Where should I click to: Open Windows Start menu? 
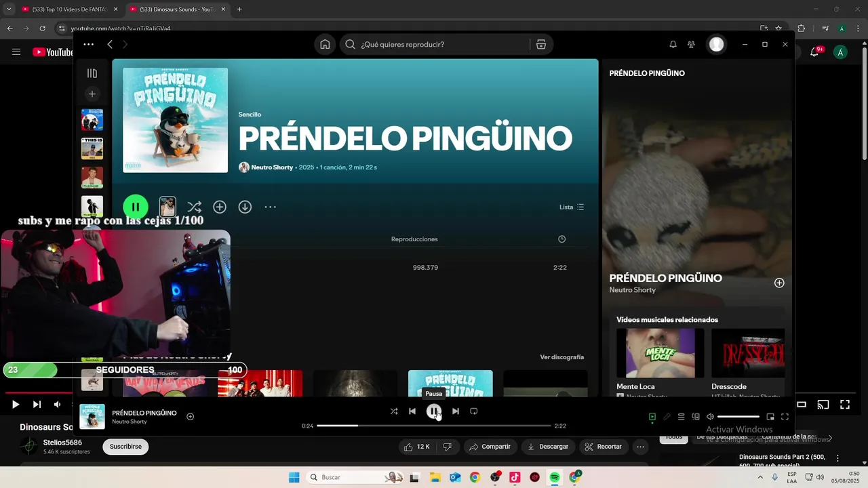point(294,477)
